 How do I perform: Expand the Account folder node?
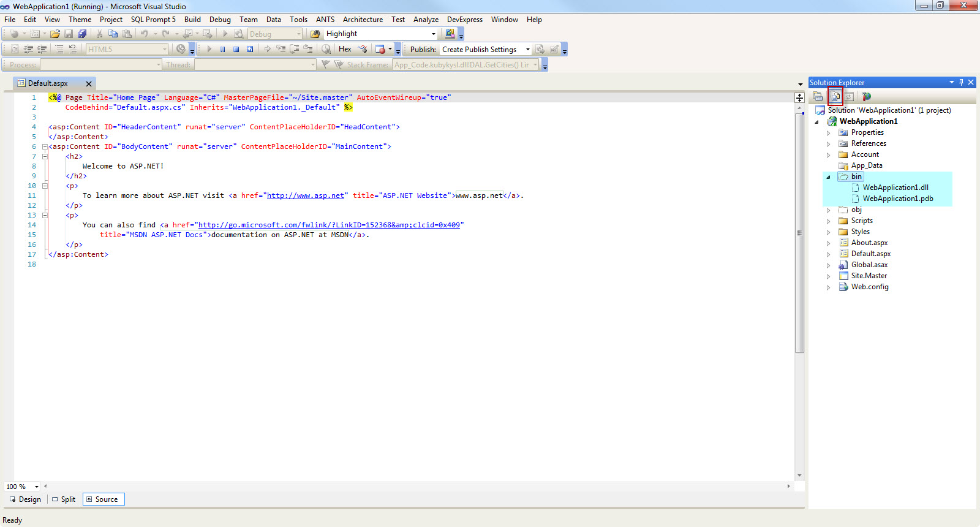tap(829, 155)
